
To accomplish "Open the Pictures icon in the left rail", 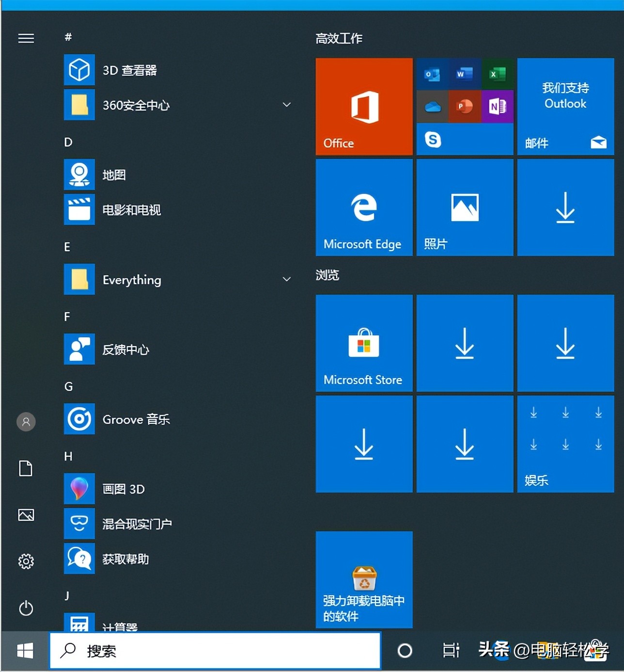I will (26, 515).
